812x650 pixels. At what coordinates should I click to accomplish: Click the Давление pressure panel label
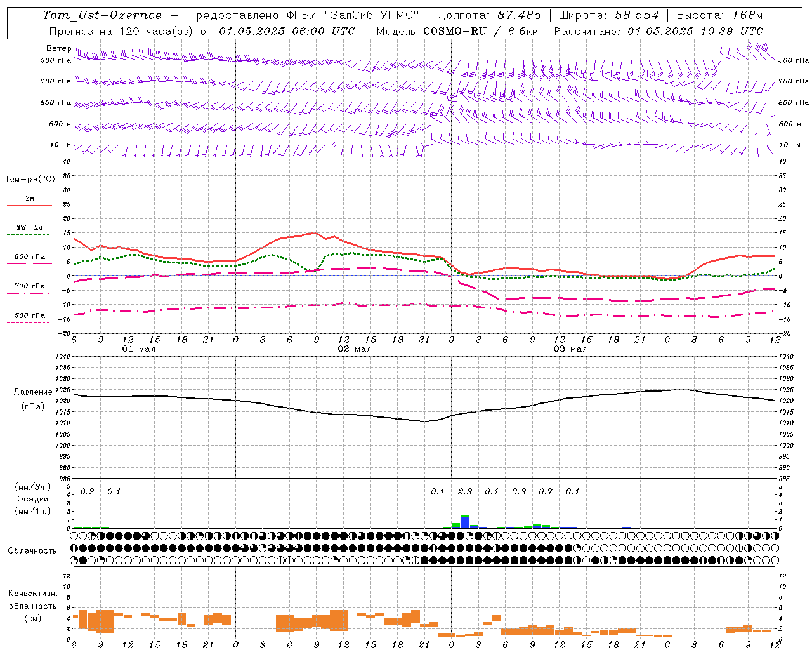(33, 392)
